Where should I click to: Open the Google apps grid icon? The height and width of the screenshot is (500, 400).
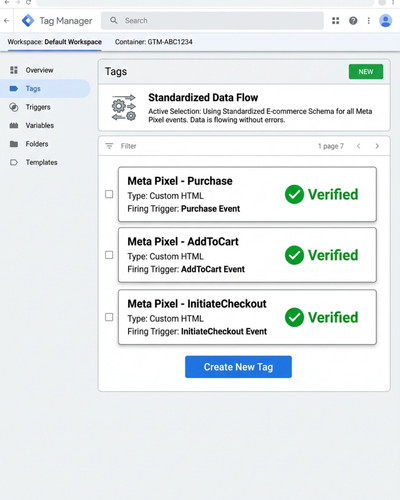(335, 21)
